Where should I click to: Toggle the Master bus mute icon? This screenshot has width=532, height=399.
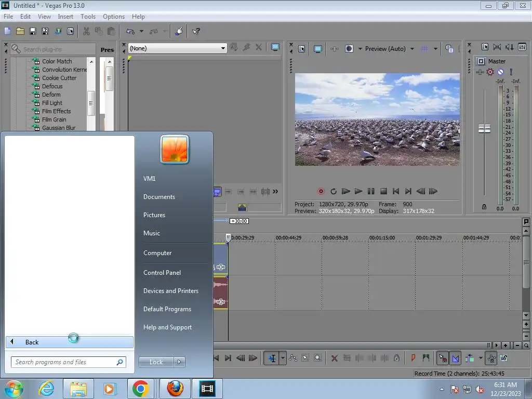click(500, 72)
